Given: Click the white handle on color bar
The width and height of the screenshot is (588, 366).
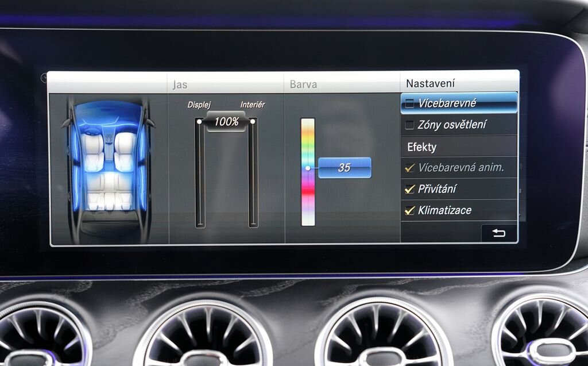Looking at the screenshot, I should [x=308, y=168].
